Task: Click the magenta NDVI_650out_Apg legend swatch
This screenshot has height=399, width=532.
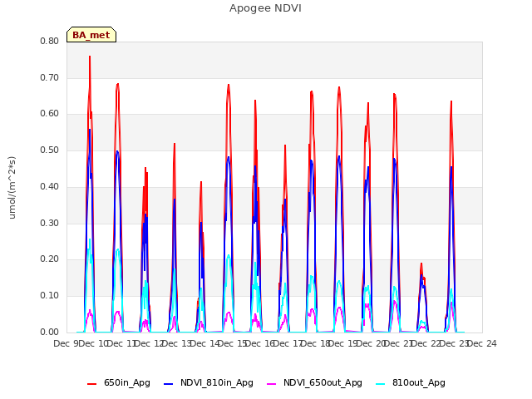Action: (272, 383)
